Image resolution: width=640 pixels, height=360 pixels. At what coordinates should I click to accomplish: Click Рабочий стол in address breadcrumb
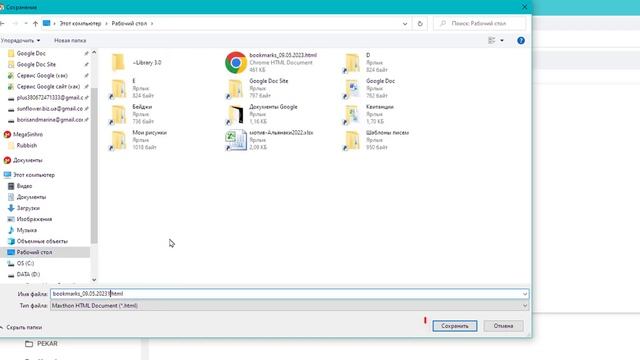pyautogui.click(x=129, y=24)
